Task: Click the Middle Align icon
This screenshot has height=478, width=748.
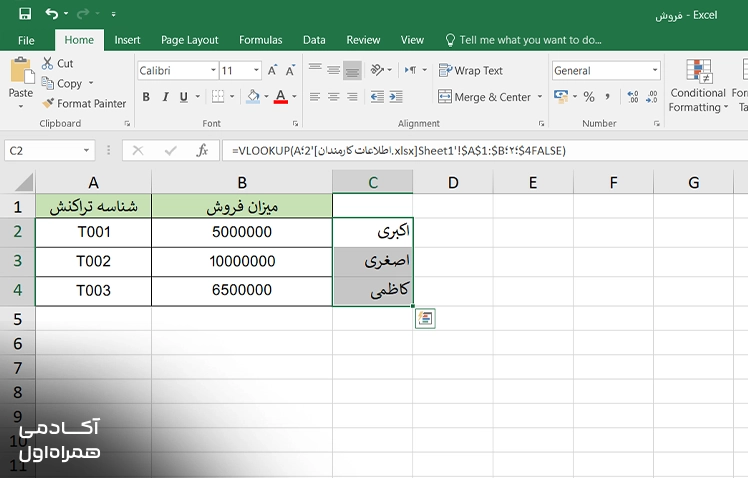Action: 333,71
